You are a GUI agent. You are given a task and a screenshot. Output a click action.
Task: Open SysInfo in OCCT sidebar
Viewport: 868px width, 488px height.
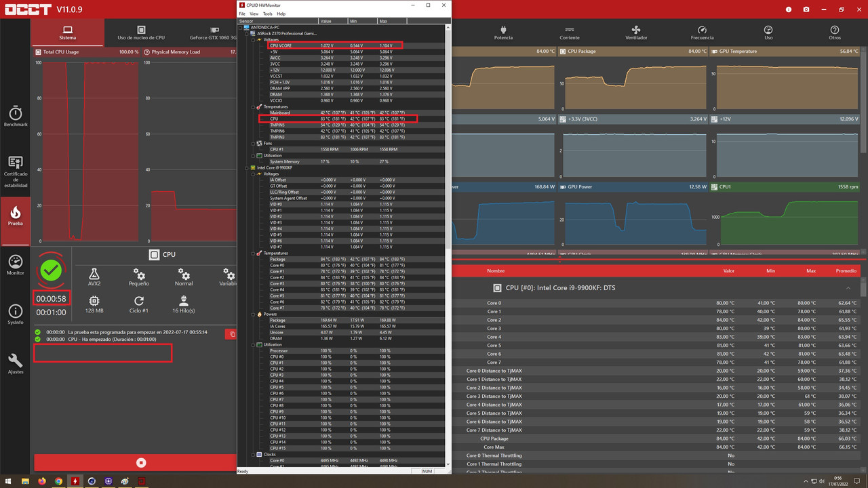pos(16,314)
